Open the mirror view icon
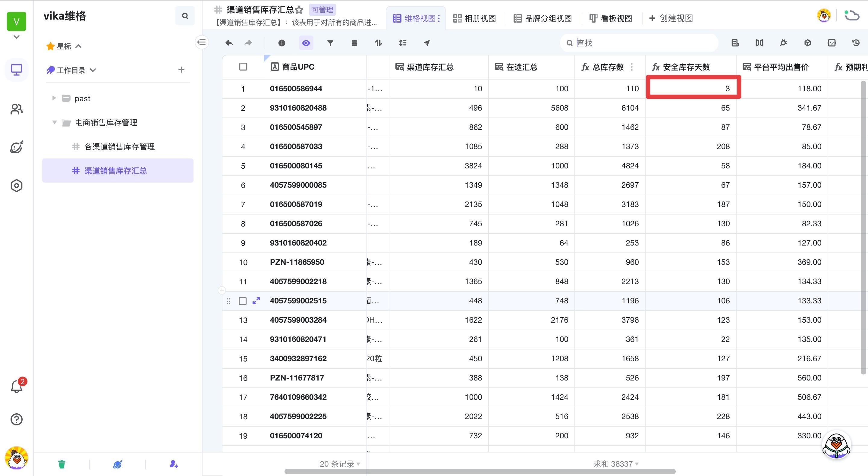 tap(759, 43)
